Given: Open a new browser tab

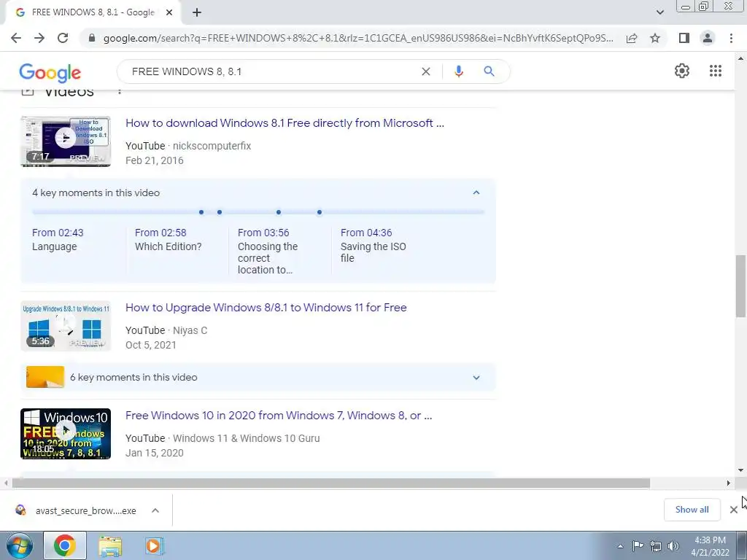Looking at the screenshot, I should pos(197,13).
